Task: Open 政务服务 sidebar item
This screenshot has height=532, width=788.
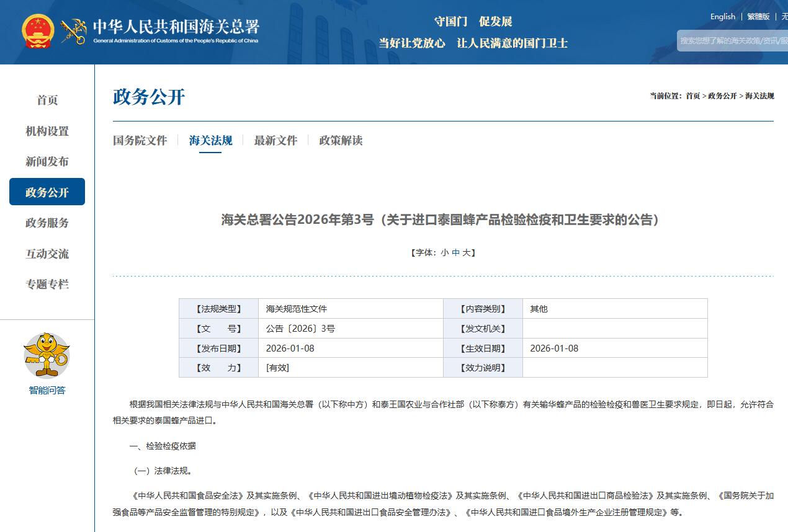Action: click(47, 223)
